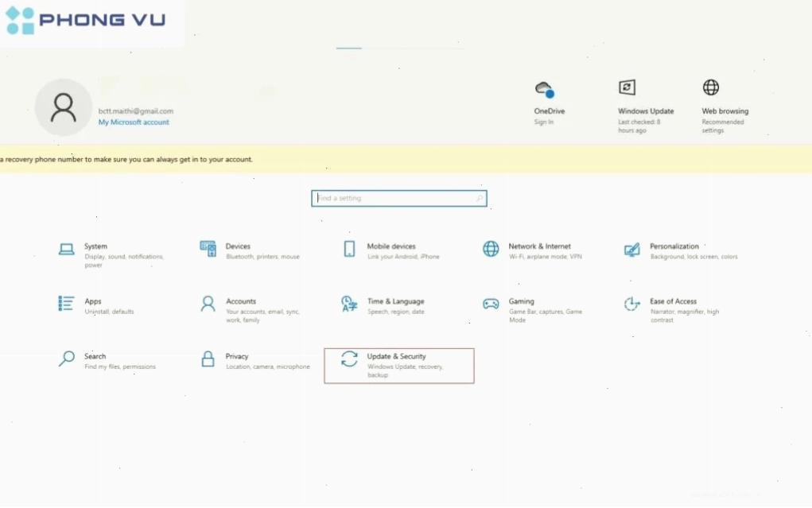Open the System settings laptop icon
Image resolution: width=812 pixels, height=508 pixels.
[x=66, y=250]
